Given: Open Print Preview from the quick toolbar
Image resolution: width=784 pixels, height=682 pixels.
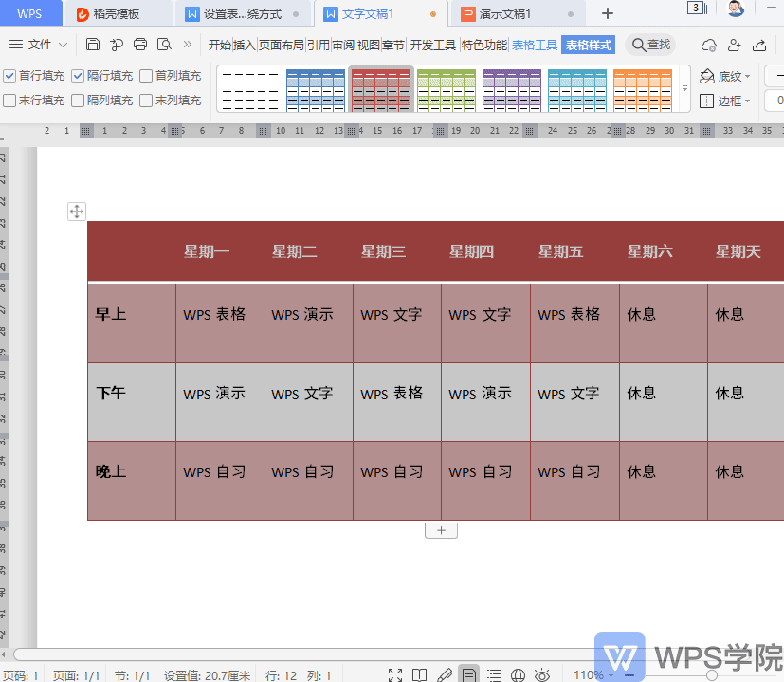Looking at the screenshot, I should (x=164, y=45).
